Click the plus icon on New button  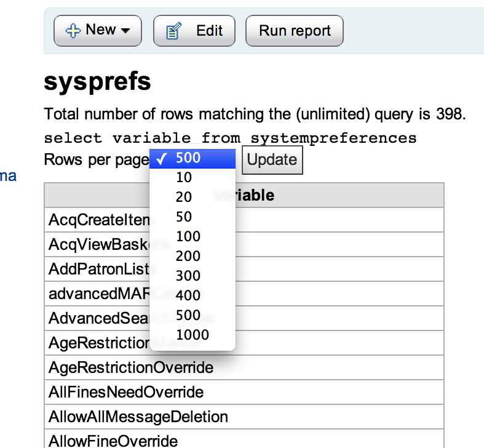coord(73,31)
